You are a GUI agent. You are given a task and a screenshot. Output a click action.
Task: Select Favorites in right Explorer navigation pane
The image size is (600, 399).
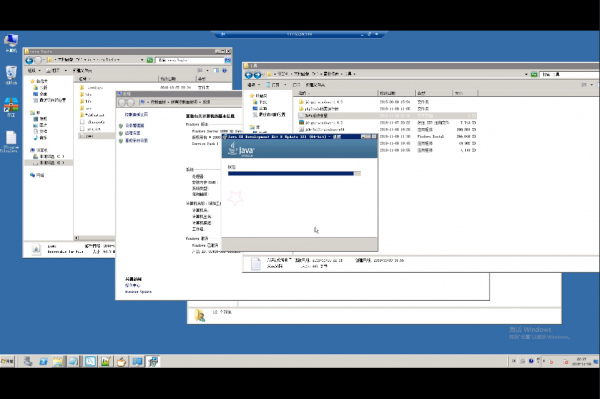(x=258, y=96)
